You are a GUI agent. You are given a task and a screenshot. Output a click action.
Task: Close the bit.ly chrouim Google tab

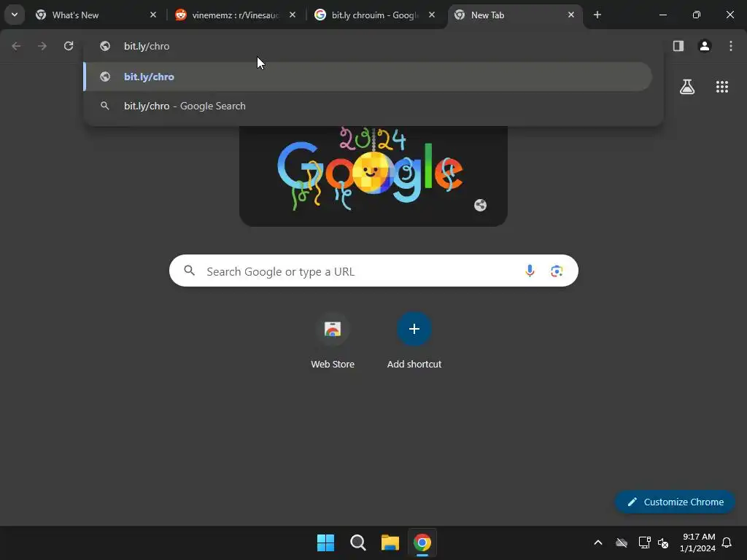click(x=432, y=15)
